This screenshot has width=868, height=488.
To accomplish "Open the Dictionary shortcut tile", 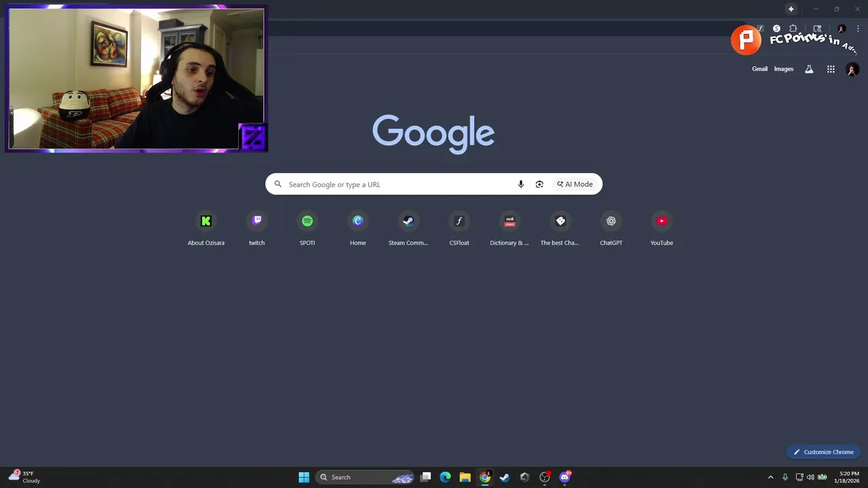I will [509, 229].
